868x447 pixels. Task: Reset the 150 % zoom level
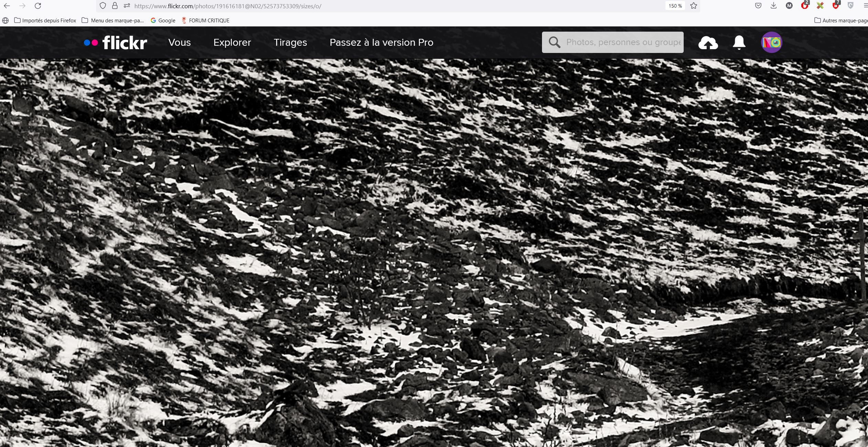[x=675, y=6]
